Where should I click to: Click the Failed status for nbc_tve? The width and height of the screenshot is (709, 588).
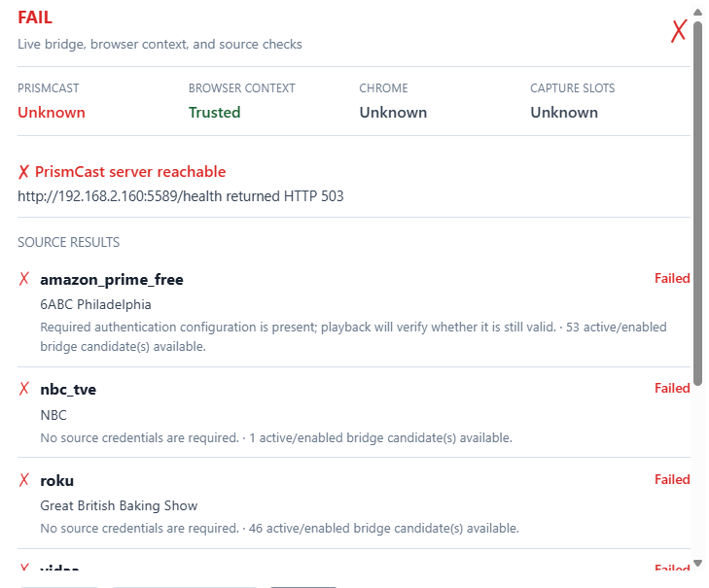coord(672,388)
